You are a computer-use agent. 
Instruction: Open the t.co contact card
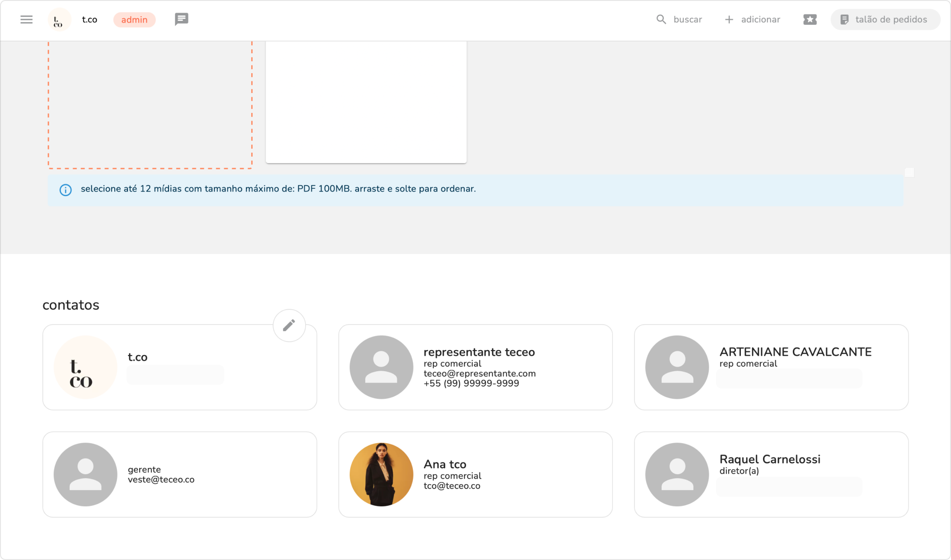click(x=179, y=367)
